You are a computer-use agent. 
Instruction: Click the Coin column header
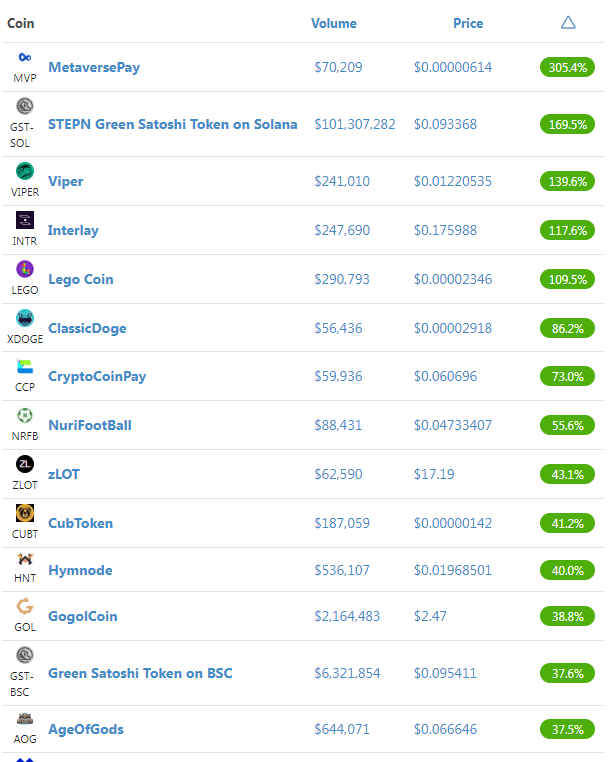(x=20, y=23)
